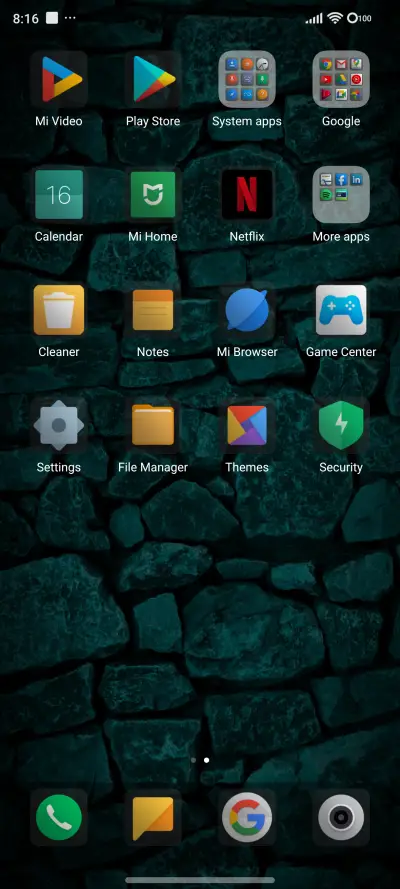This screenshot has width=400, height=889.
Task: Tap the "Settings" label
Action: click(59, 468)
